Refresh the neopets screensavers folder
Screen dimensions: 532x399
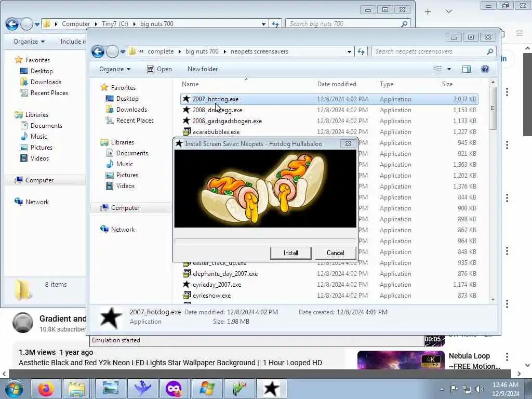[361, 51]
